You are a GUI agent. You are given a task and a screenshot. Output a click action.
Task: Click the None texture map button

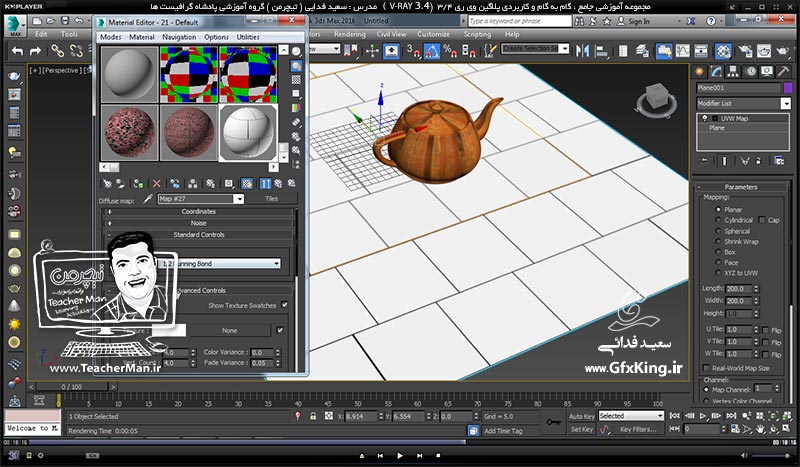[230, 331]
